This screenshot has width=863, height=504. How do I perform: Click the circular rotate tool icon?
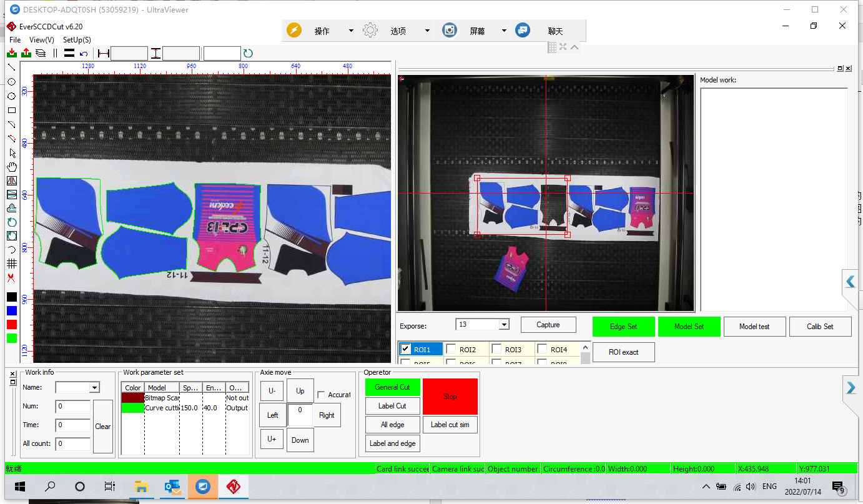point(11,222)
